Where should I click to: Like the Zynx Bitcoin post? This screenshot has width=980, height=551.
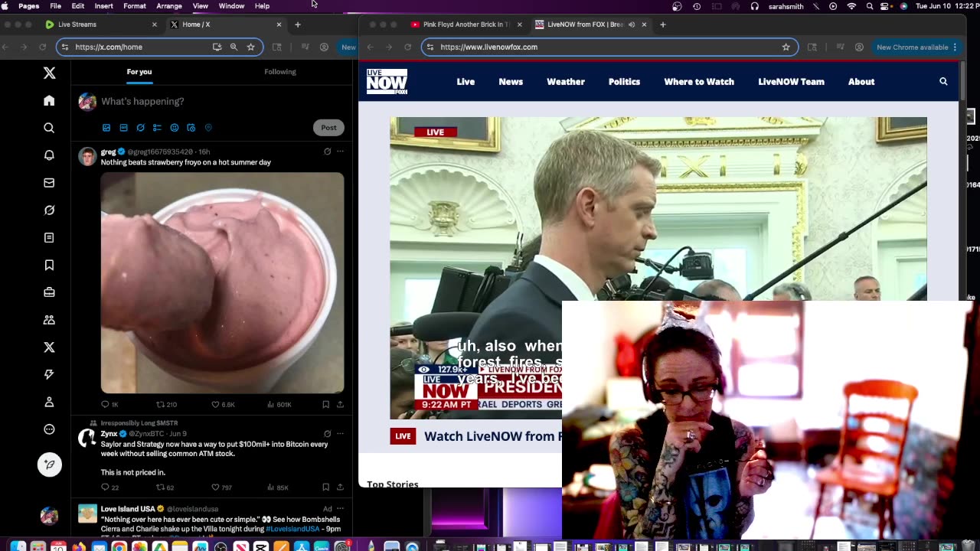(x=221, y=487)
